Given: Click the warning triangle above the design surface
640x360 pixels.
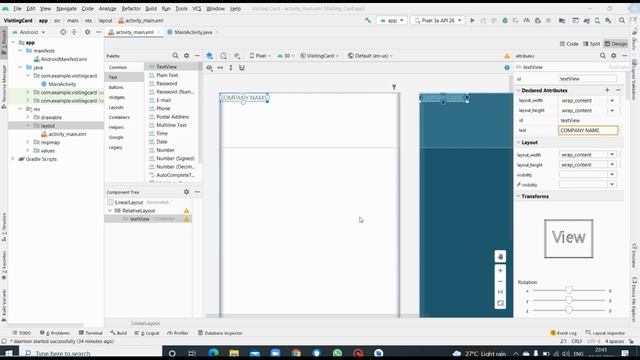Looking at the screenshot, I should coord(507,56).
